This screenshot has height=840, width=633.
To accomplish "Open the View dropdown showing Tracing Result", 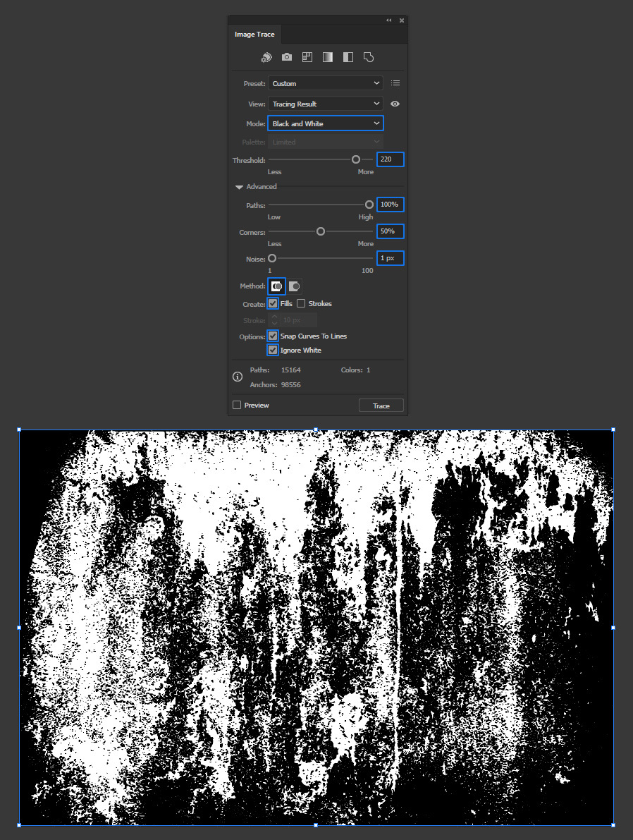I will pyautogui.click(x=326, y=104).
